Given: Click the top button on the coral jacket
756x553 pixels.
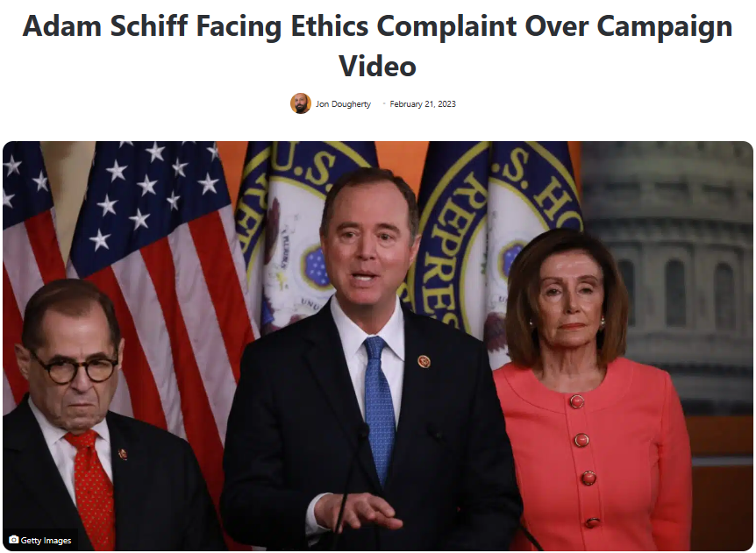Looking at the screenshot, I should [577, 401].
